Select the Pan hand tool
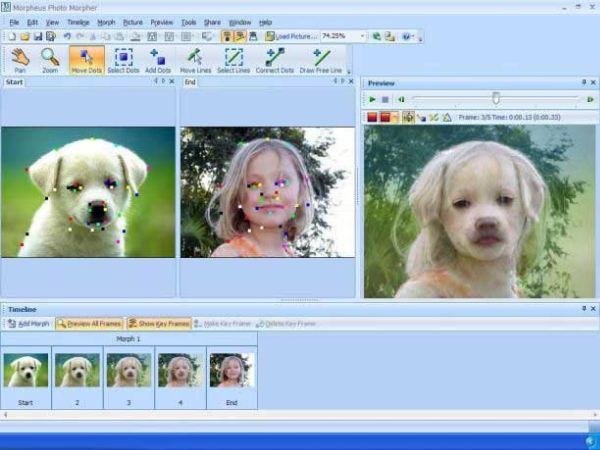 pyautogui.click(x=20, y=60)
